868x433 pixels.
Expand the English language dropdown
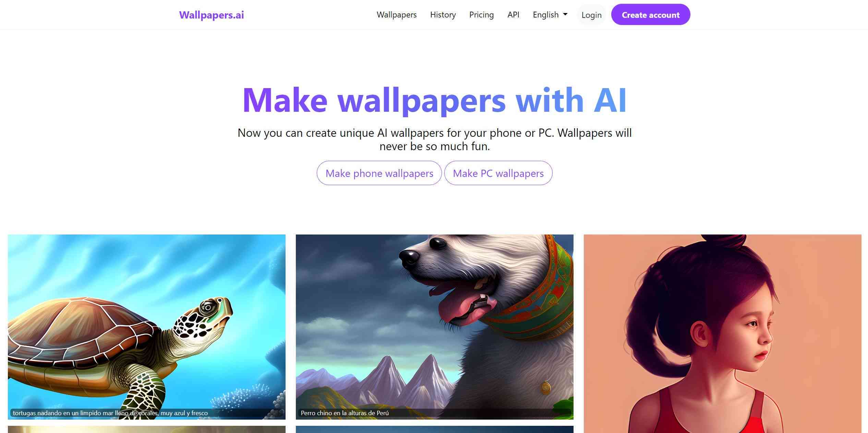[550, 14]
